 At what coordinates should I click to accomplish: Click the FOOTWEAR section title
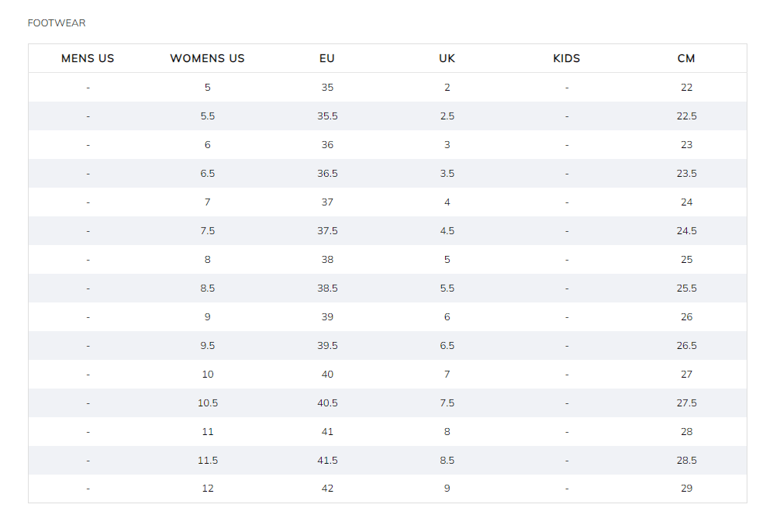click(x=57, y=23)
